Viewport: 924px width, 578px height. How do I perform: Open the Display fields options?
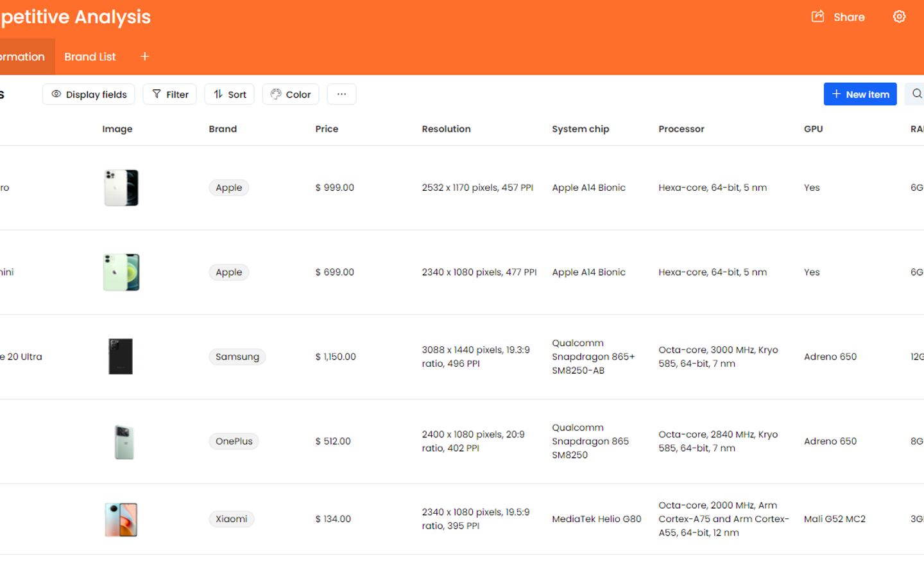pos(89,94)
